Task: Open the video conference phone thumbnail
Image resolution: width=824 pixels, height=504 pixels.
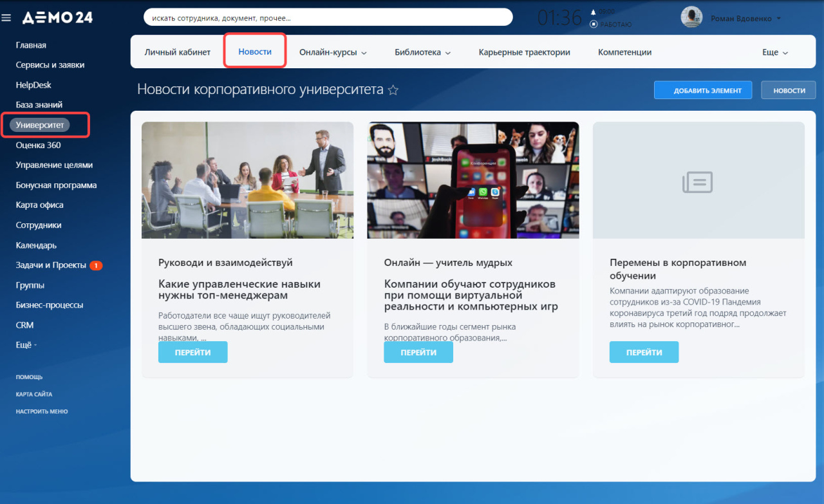Action: (473, 180)
